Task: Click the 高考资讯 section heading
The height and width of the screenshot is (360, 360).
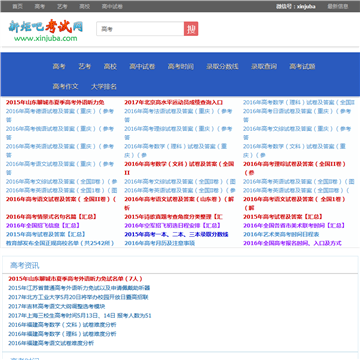Action: [25, 265]
